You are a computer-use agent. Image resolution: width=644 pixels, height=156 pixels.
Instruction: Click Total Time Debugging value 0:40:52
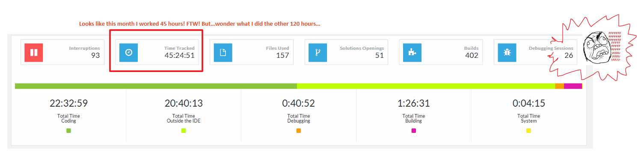coord(299,103)
